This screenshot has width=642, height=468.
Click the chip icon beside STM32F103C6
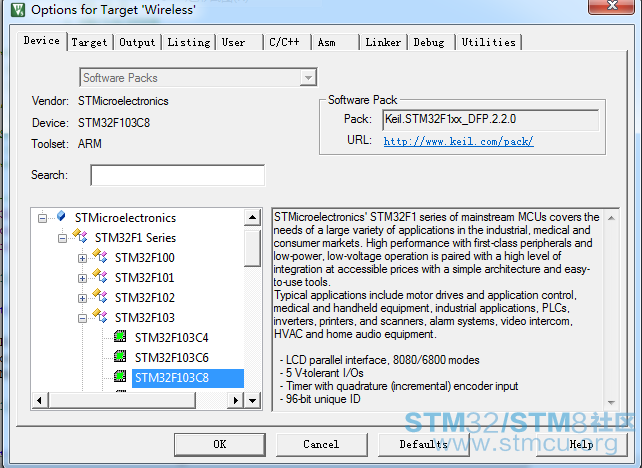pos(120,356)
